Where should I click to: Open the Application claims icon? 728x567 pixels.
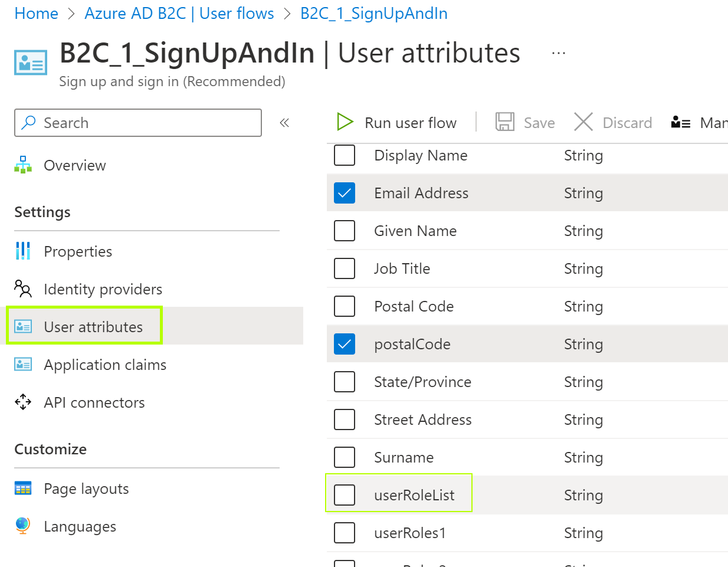23,365
